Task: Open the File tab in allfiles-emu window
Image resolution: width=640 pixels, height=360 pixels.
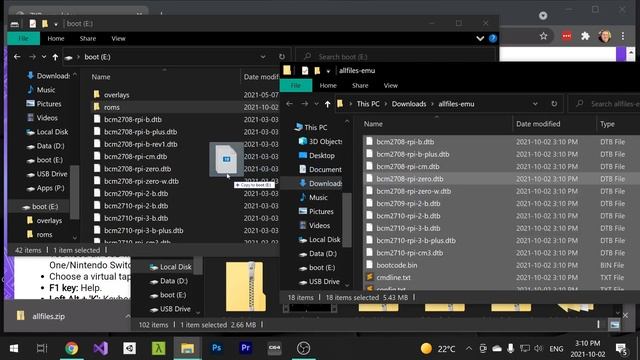Action: 296,85
